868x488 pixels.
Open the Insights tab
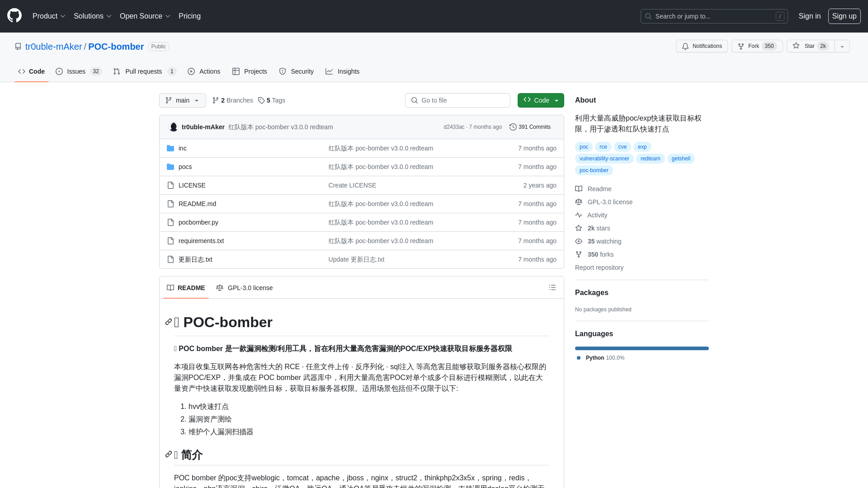pyautogui.click(x=343, y=71)
